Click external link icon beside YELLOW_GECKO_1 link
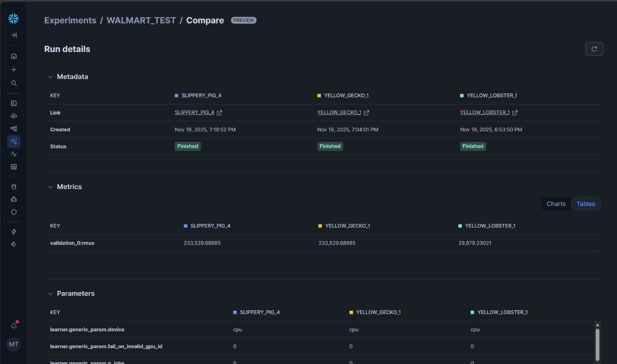The height and width of the screenshot is (364, 617). [x=366, y=113]
